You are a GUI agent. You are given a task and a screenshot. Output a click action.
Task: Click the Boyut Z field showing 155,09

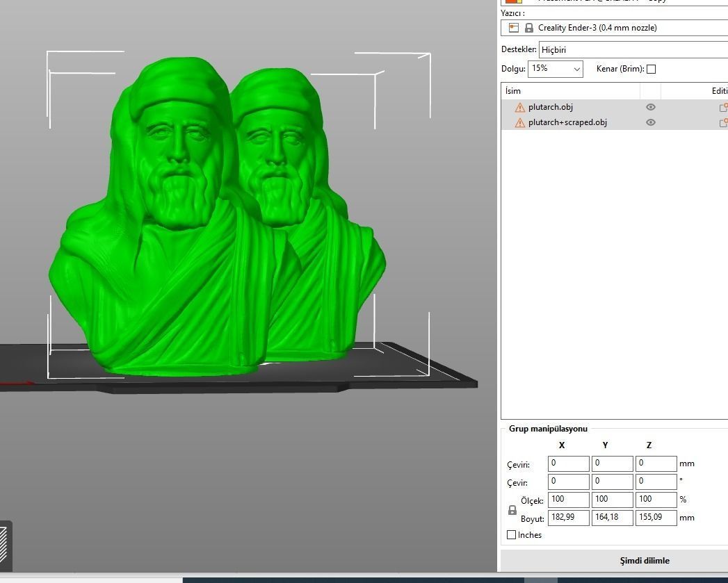656,518
